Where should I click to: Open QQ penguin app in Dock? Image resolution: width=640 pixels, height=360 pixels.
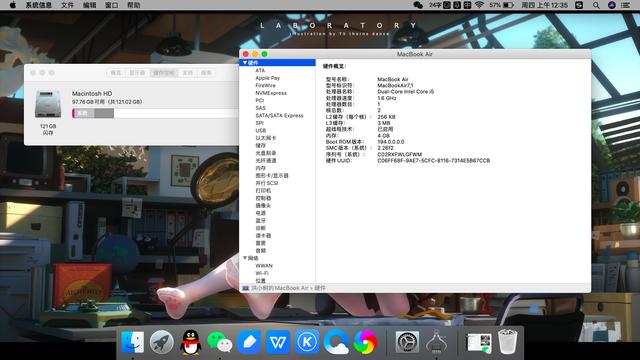[191, 342]
